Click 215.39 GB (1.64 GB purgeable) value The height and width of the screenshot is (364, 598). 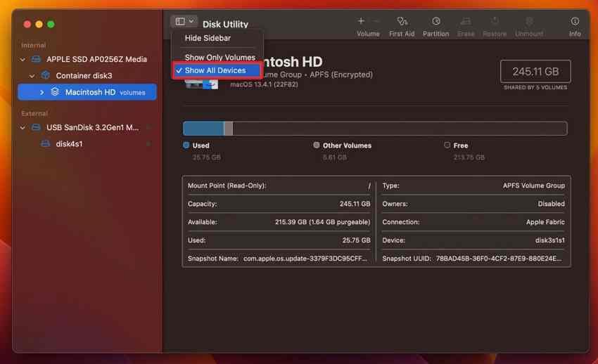(x=322, y=222)
